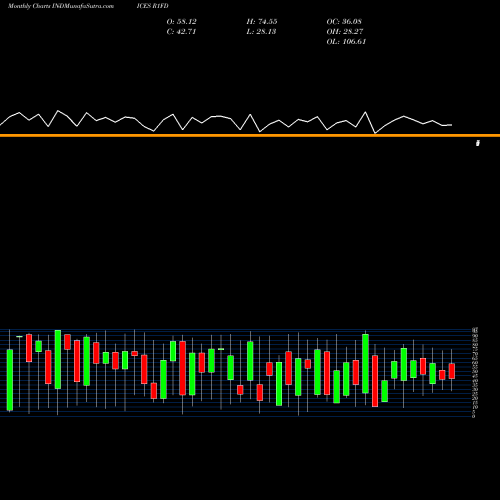Select the ICES RIFD symbol label
Viewport: 500px width, 500px height.
coord(152,6)
